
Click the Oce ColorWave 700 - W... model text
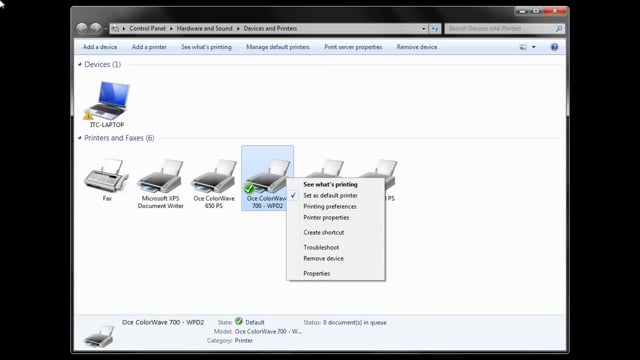268,331
